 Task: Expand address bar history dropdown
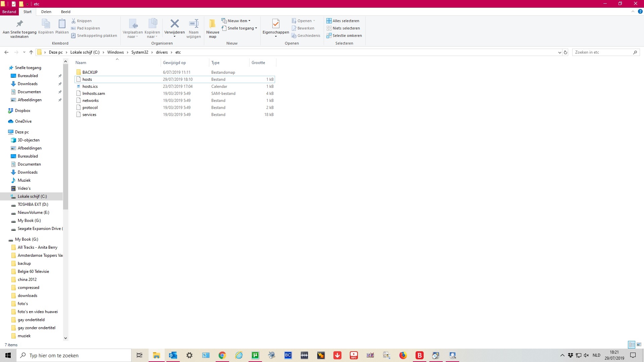559,52
